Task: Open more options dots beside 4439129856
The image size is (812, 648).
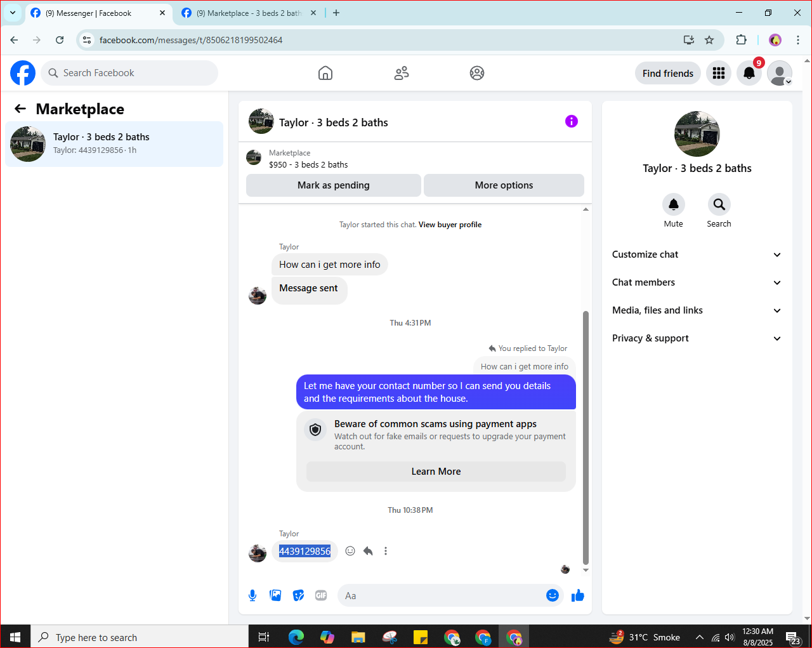Action: tap(386, 551)
